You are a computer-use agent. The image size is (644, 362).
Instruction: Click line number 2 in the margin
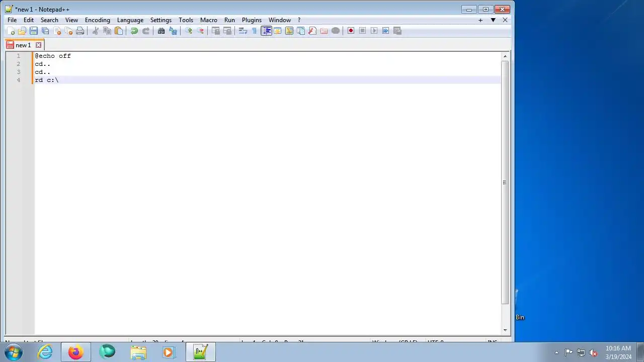[x=19, y=64]
